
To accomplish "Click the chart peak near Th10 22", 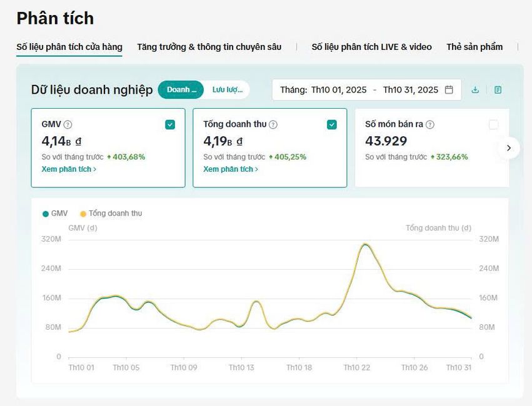I will pos(366,244).
